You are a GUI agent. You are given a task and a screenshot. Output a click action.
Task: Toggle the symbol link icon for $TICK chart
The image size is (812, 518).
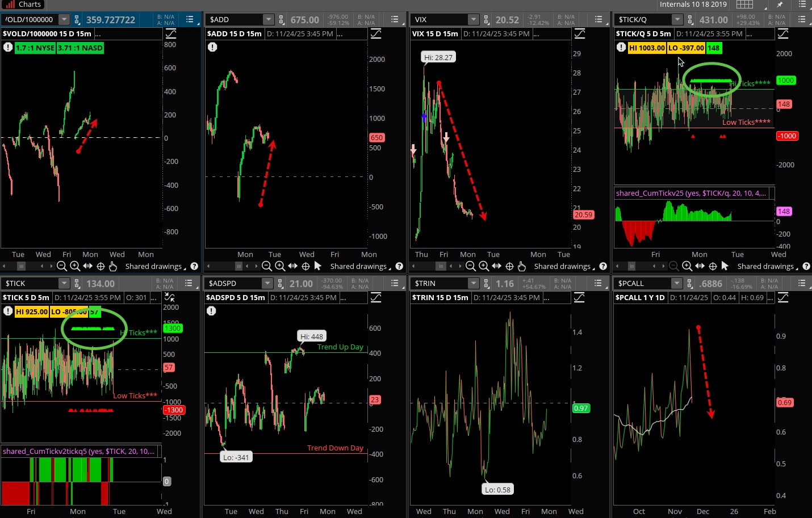tap(77, 283)
